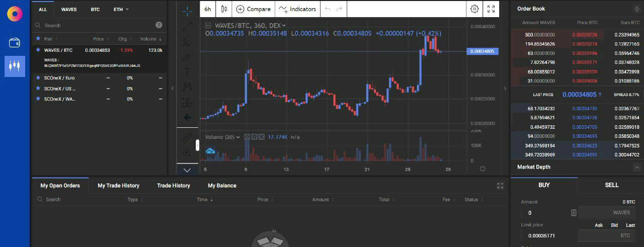Viewport: 644px width, 247px height.
Task: Toggle favorite star for SCOneX / WA pair
Action: click(38, 99)
